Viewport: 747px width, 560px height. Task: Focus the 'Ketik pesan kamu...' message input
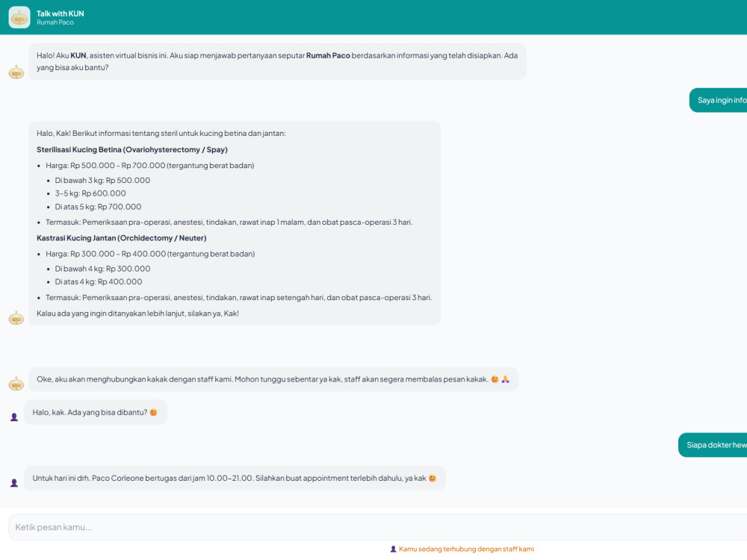click(378, 527)
